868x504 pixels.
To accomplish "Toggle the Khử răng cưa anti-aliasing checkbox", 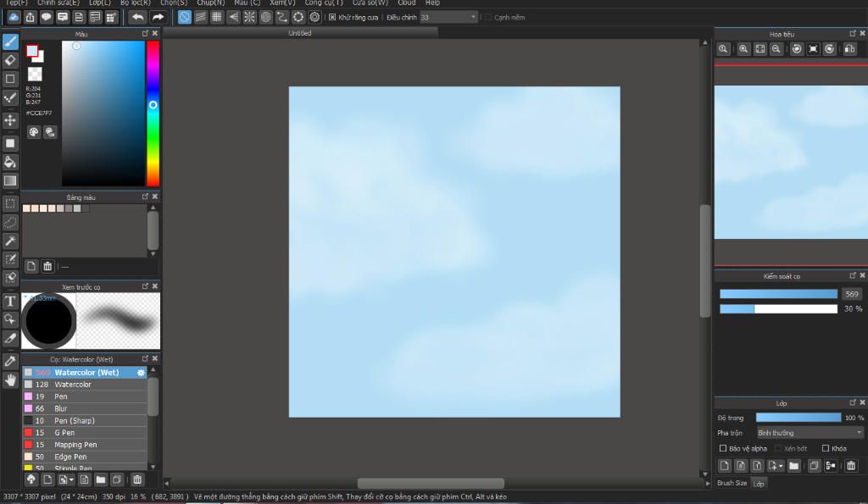I will pos(332,17).
